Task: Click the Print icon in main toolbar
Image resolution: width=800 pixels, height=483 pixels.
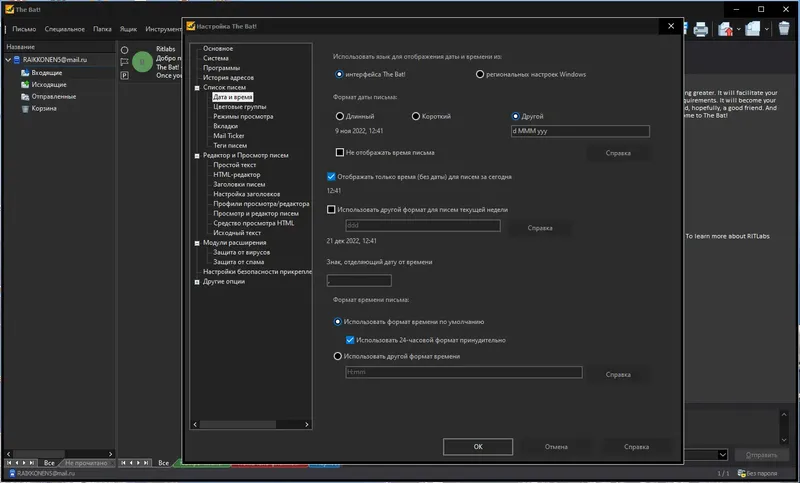Action: pyautogui.click(x=701, y=29)
